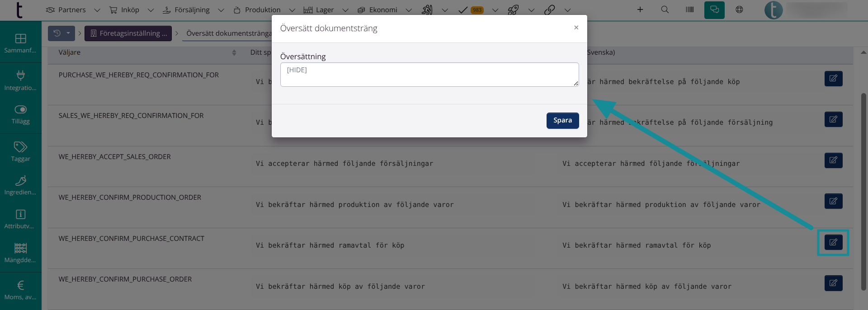This screenshot has height=310, width=868.
Task: Open the chat messages icon
Action: click(x=714, y=10)
